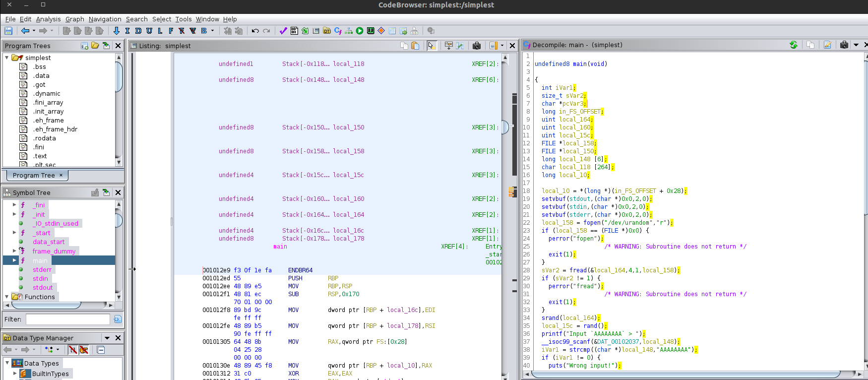Collapse the Functions folder in Symbol Tree
This screenshot has width=868, height=380.
pos(7,297)
